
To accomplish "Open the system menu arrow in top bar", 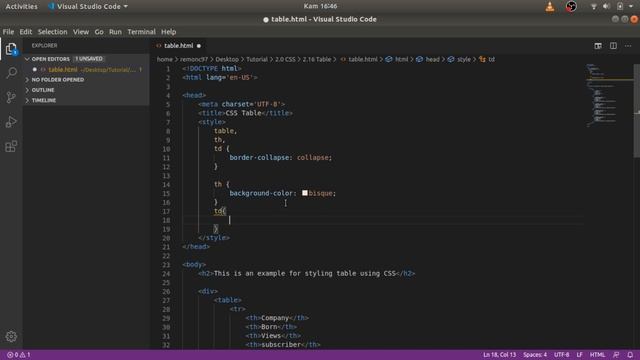I will (631, 6).
